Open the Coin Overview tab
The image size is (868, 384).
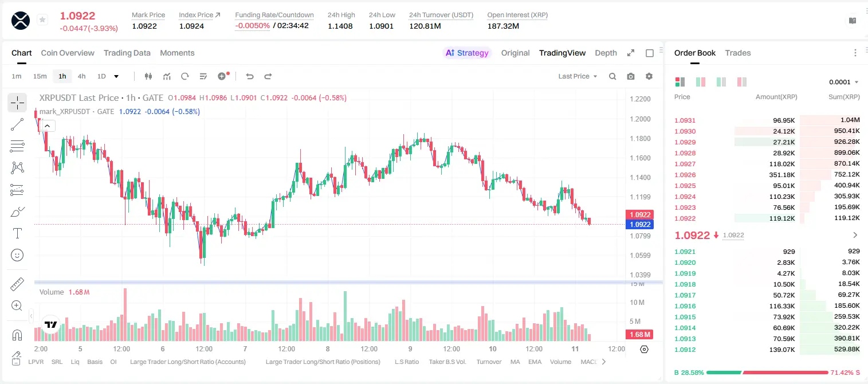pos(68,53)
